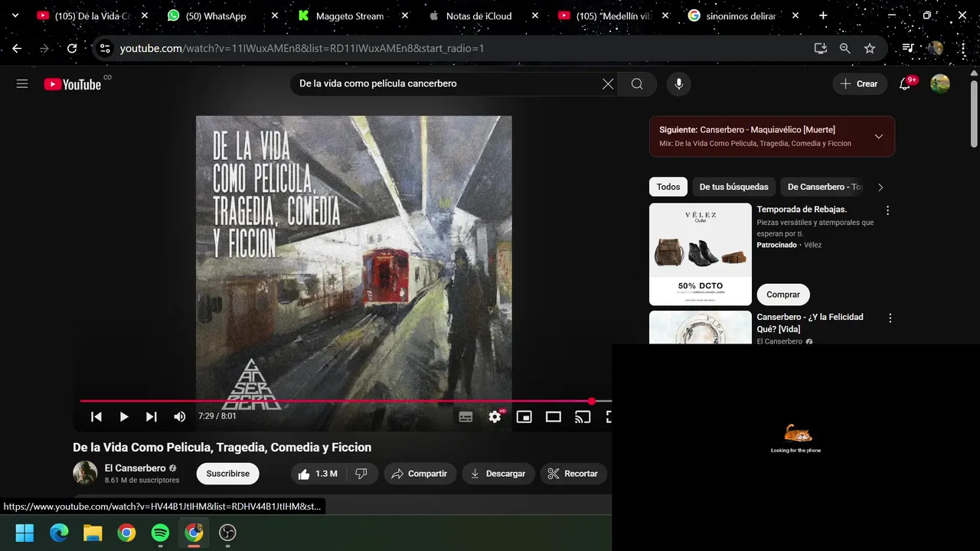Screen dimensions: 980x551
Task: View site information icon in address bar
Action: [106, 48]
